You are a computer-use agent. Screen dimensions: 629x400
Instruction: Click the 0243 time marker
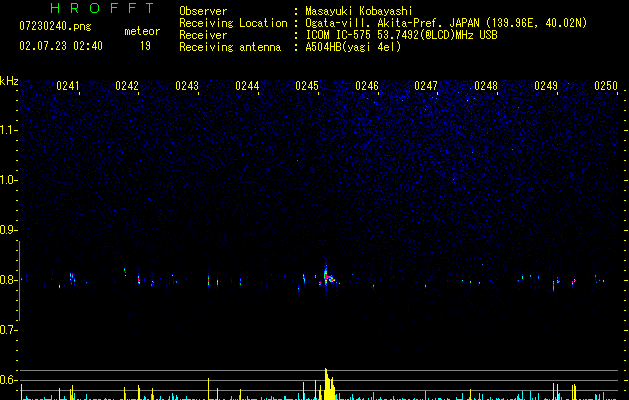(x=187, y=86)
